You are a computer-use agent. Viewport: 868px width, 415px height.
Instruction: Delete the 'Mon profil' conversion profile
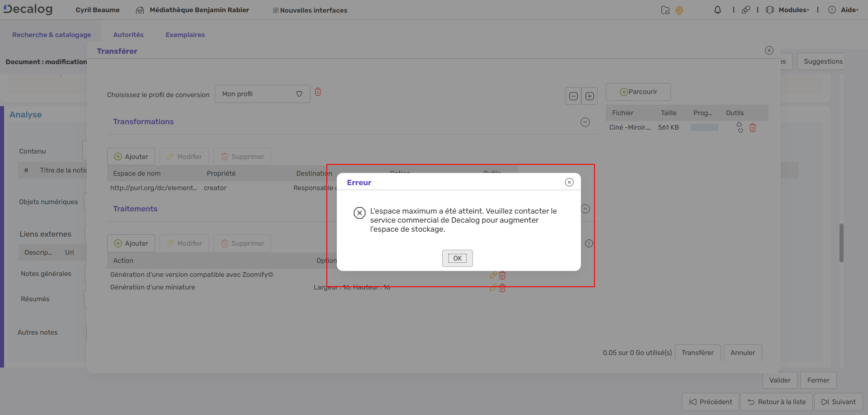(x=318, y=92)
